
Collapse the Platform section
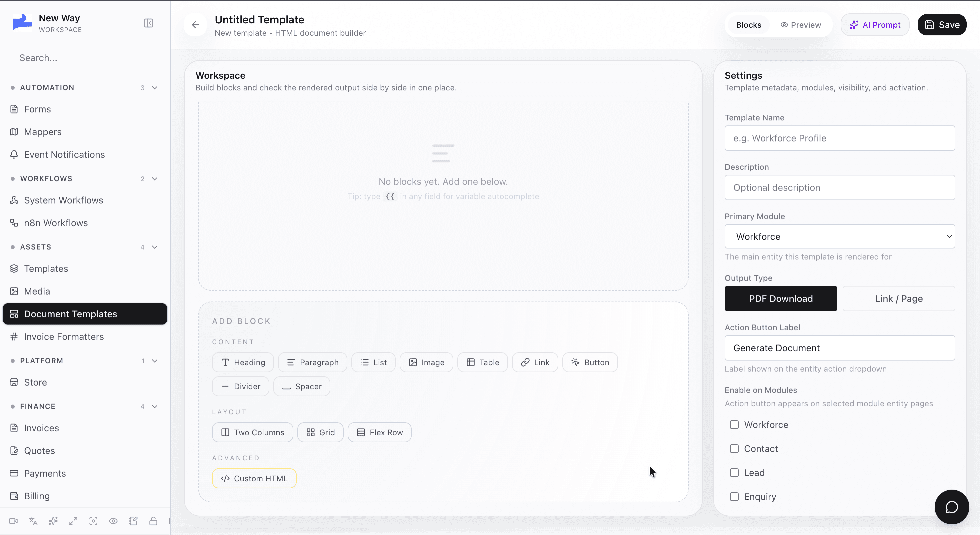tap(155, 361)
